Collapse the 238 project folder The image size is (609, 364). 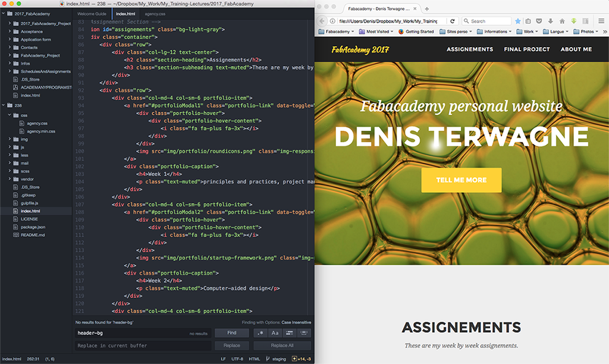(4, 105)
